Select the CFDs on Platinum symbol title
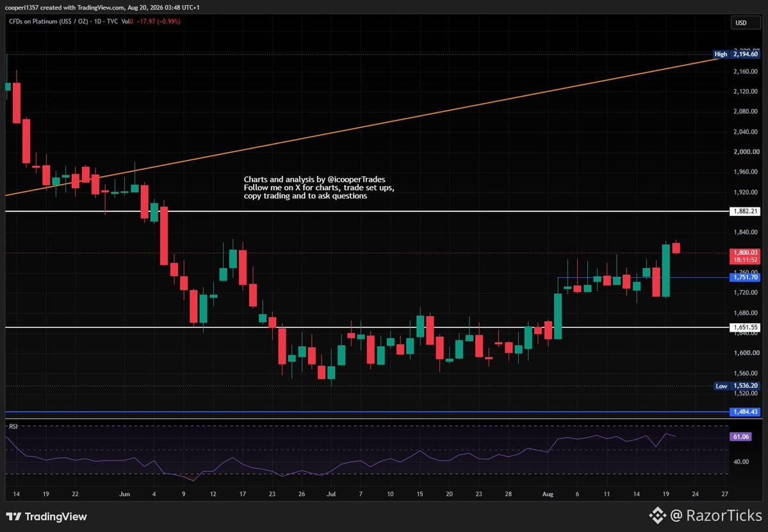 pos(48,22)
